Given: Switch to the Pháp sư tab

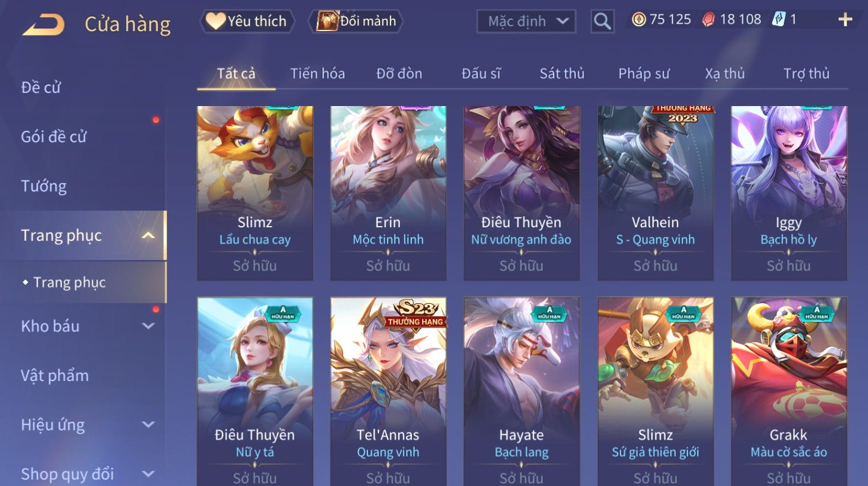Looking at the screenshot, I should pos(644,73).
